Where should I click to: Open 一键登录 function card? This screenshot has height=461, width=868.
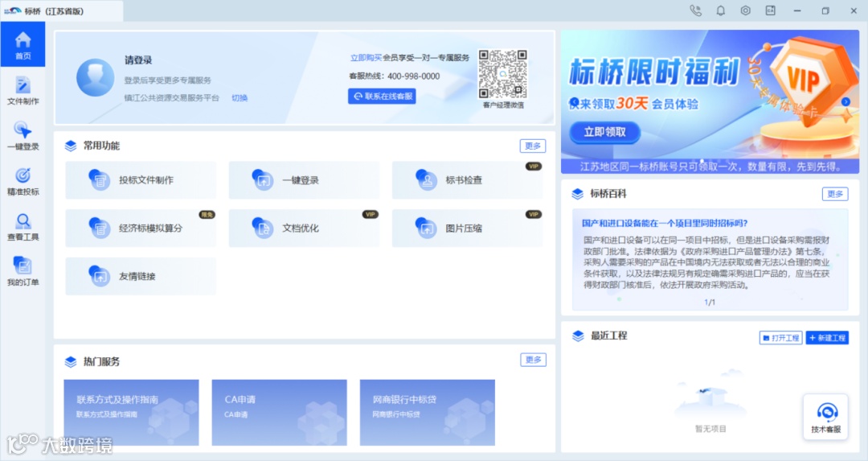point(304,180)
